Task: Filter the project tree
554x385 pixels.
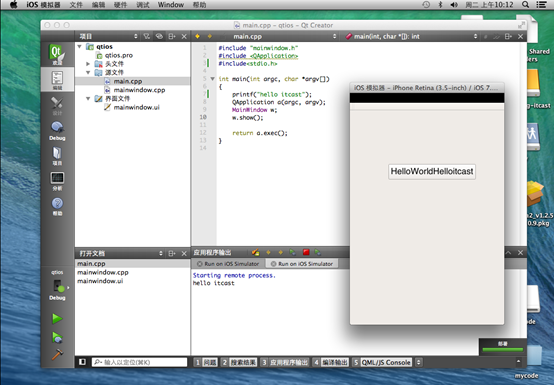Action: pyautogui.click(x=147, y=36)
